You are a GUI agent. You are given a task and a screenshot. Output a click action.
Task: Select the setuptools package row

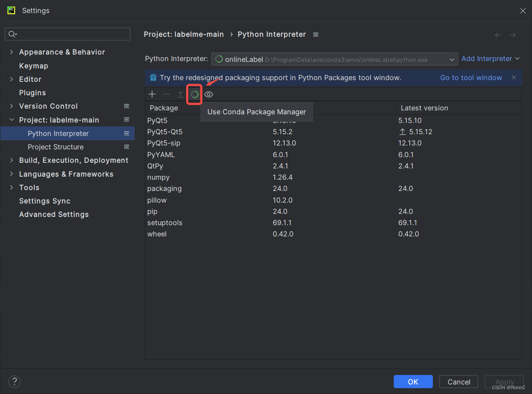click(333, 223)
